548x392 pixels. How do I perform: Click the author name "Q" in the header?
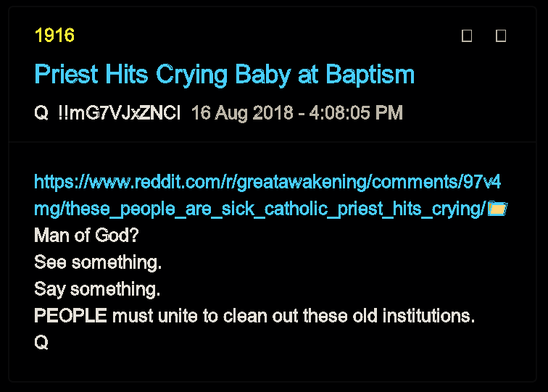[41, 113]
